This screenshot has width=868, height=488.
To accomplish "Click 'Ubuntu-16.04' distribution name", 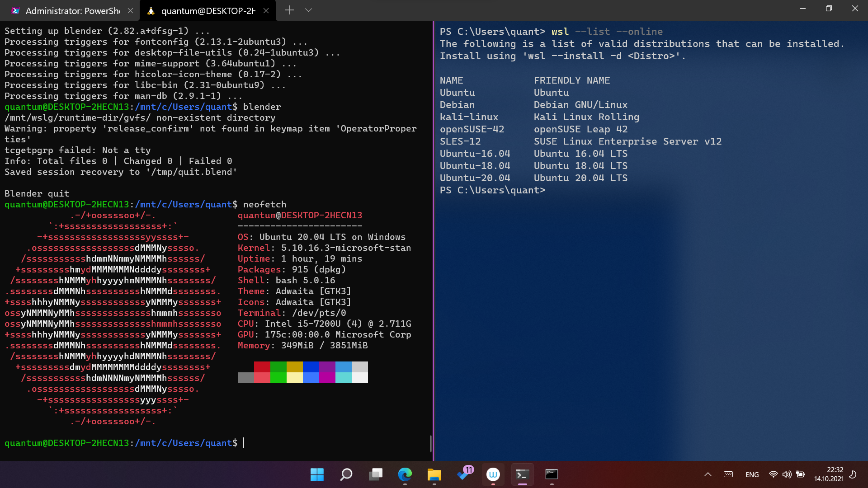I will point(475,154).
